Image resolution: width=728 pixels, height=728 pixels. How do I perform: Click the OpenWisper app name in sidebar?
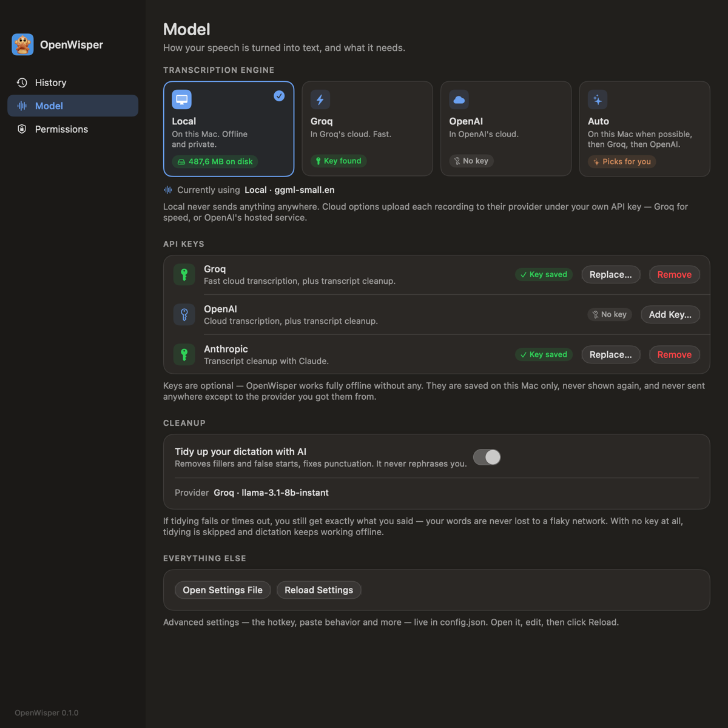[72, 45]
